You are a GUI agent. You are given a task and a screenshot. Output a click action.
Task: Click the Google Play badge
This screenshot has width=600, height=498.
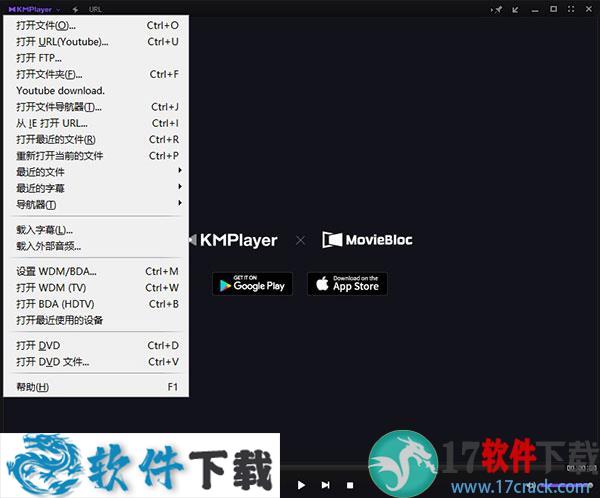click(x=253, y=284)
